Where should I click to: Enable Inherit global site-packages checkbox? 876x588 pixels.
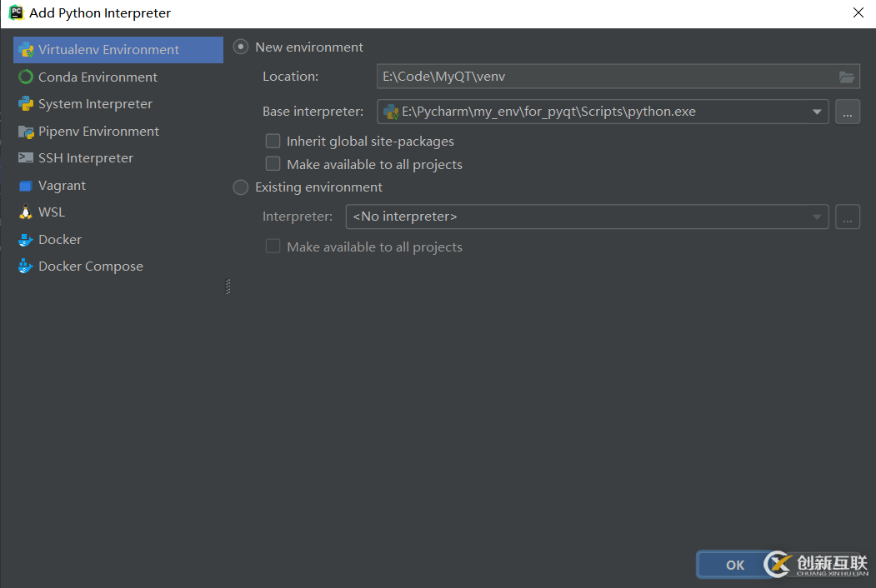pyautogui.click(x=273, y=141)
